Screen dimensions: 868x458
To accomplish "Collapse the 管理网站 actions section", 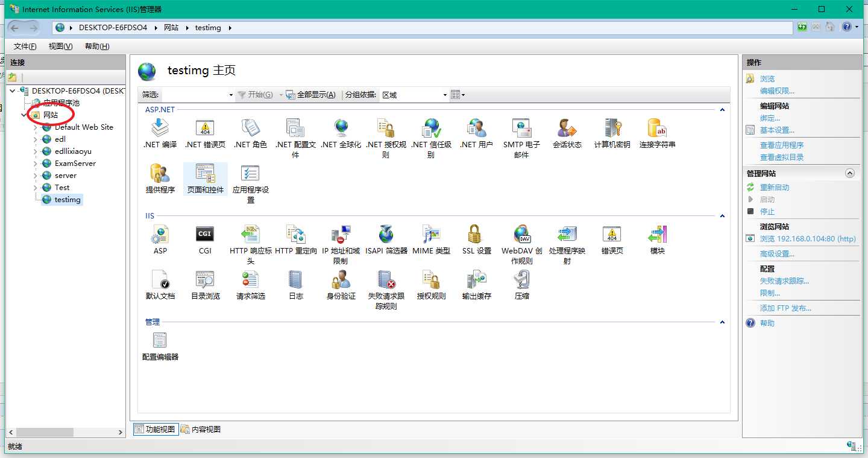I will (850, 173).
